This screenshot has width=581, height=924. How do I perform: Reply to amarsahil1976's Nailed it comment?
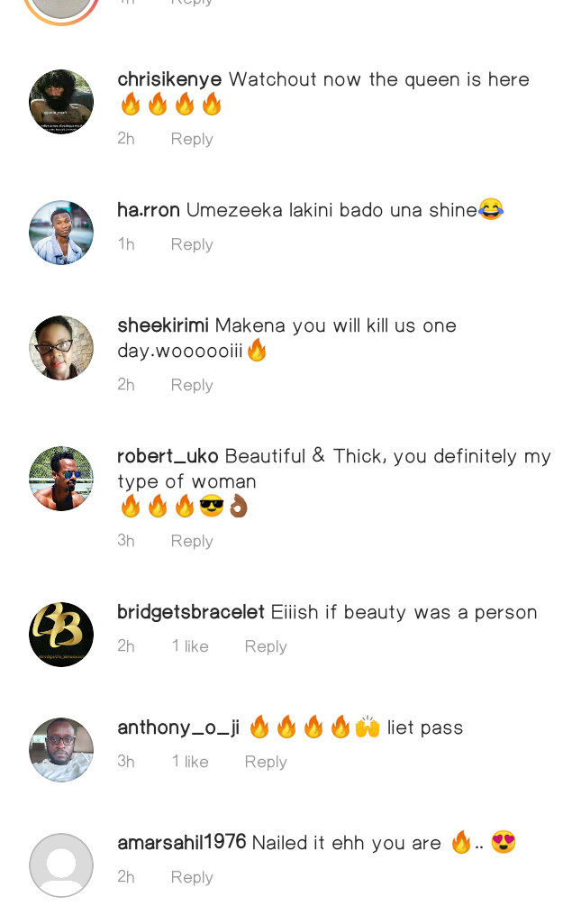[x=192, y=877]
